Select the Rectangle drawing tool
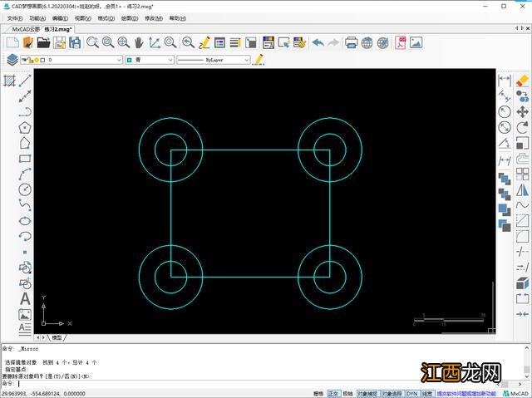This screenshot has height=398, width=532. [x=25, y=159]
